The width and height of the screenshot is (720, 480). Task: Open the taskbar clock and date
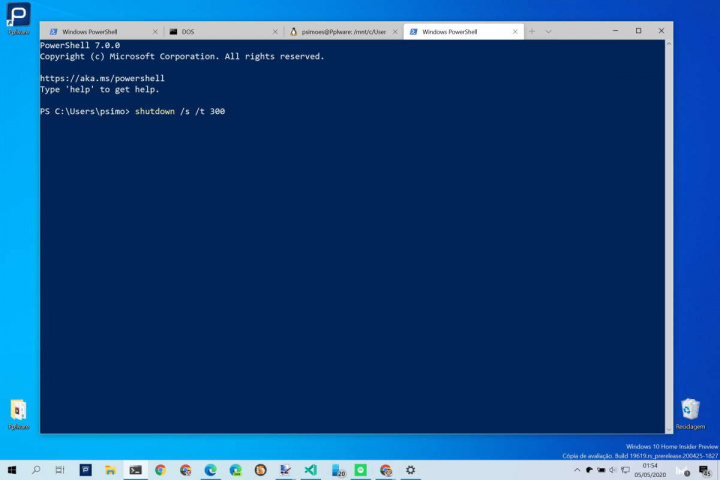(651, 470)
